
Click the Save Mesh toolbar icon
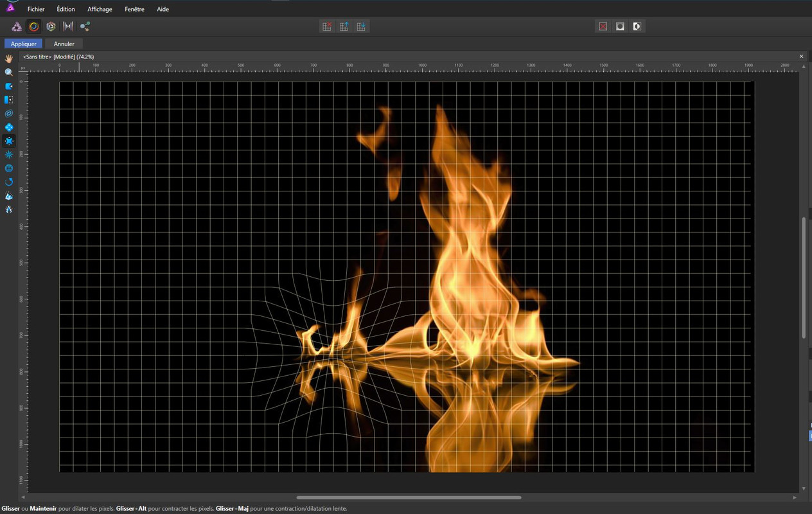point(361,26)
